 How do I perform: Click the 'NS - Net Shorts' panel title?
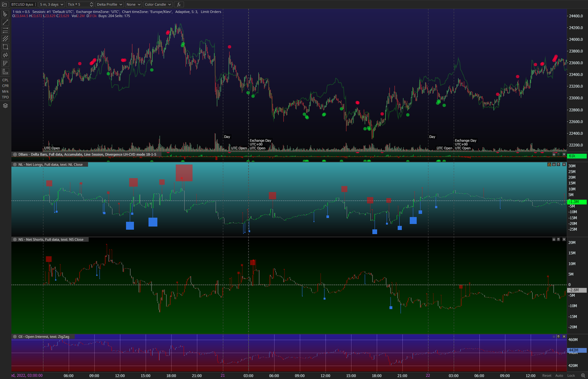pyautogui.click(x=51, y=239)
